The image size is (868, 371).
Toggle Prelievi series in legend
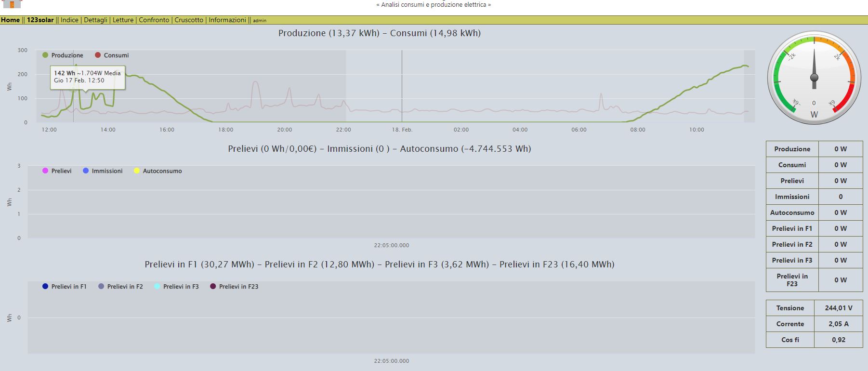[x=57, y=171]
